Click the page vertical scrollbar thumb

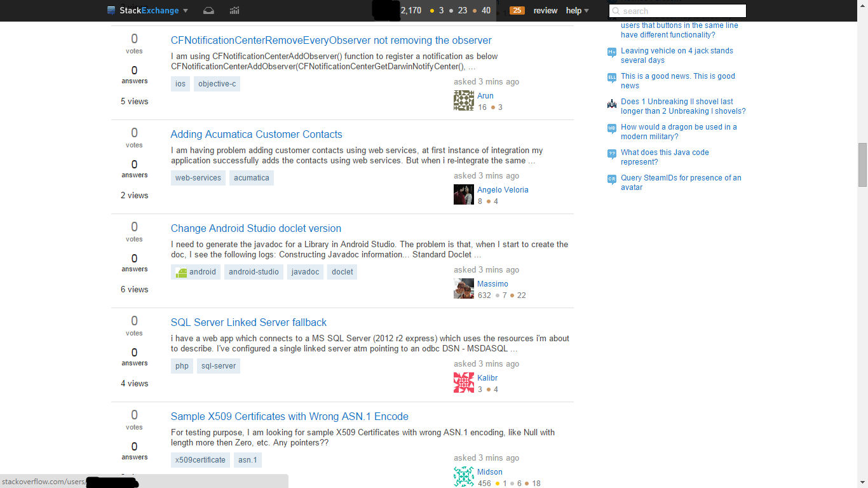click(x=862, y=164)
